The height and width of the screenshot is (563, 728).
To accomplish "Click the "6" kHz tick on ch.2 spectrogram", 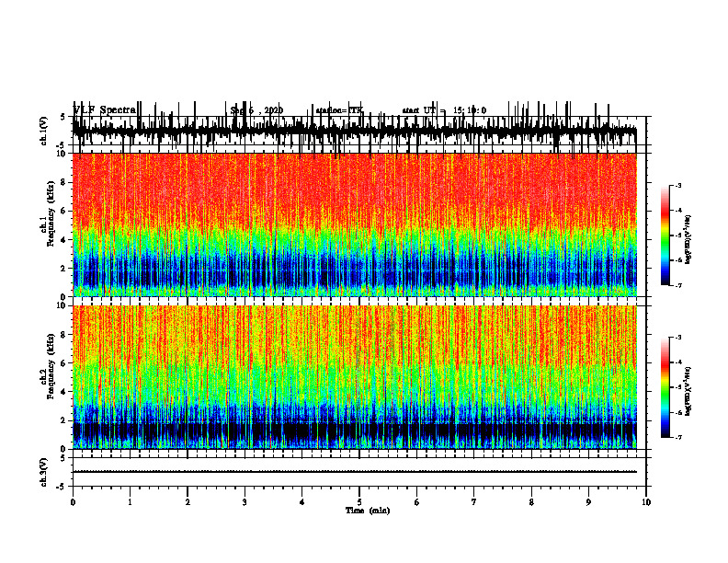I will [64, 363].
